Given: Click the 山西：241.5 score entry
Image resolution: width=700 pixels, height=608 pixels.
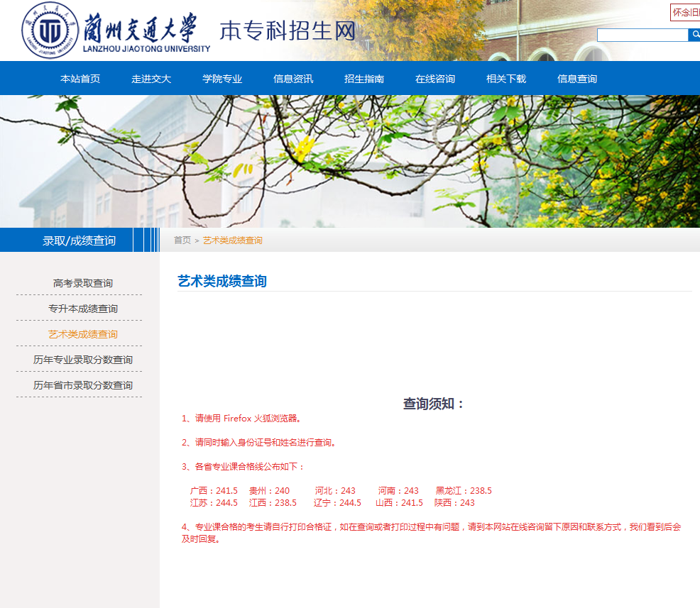Looking at the screenshot, I should pyautogui.click(x=399, y=503).
